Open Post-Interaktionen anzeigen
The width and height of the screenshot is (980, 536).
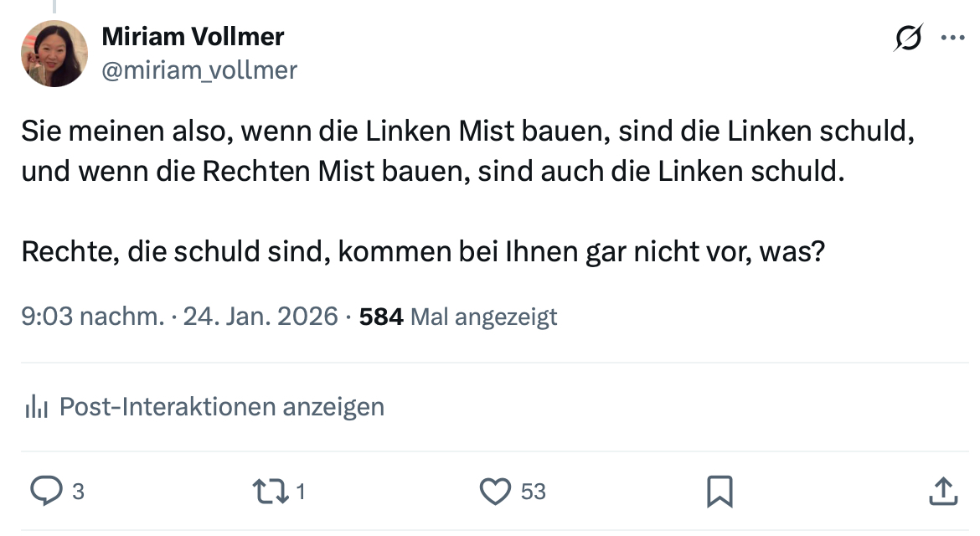pyautogui.click(x=222, y=407)
